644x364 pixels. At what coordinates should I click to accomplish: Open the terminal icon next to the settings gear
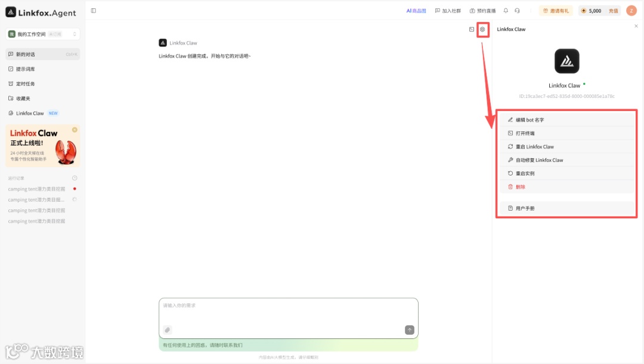point(472,29)
